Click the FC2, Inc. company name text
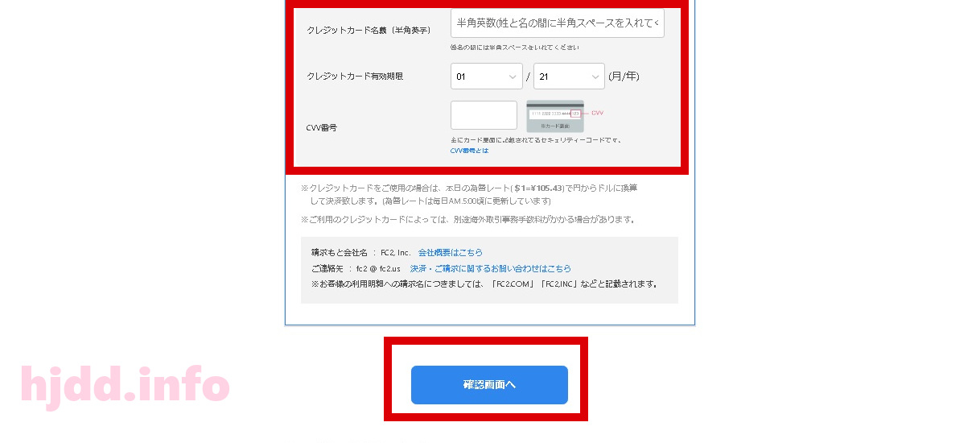The height and width of the screenshot is (443, 980). click(396, 253)
